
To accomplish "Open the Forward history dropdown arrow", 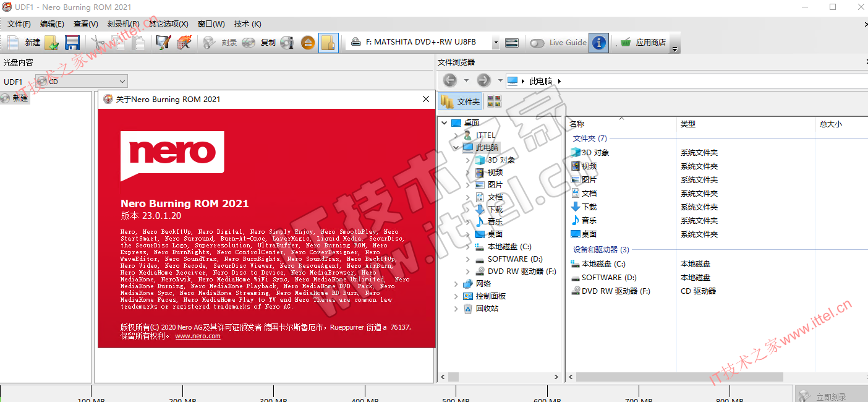I will pos(500,80).
